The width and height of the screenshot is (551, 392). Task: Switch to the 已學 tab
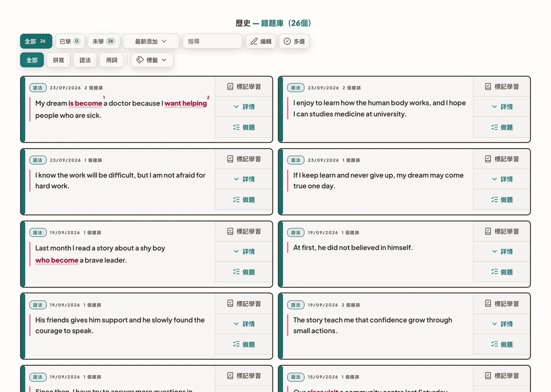70,41
